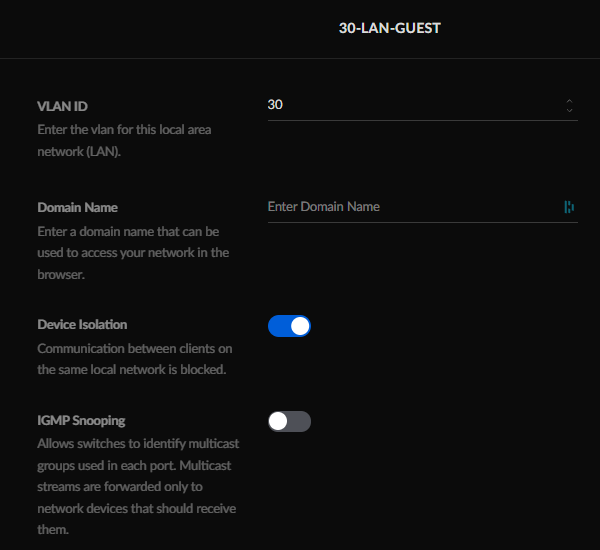Enable the IGMP Snooping toggle
Image resolution: width=600 pixels, height=550 pixels.
[x=289, y=421]
